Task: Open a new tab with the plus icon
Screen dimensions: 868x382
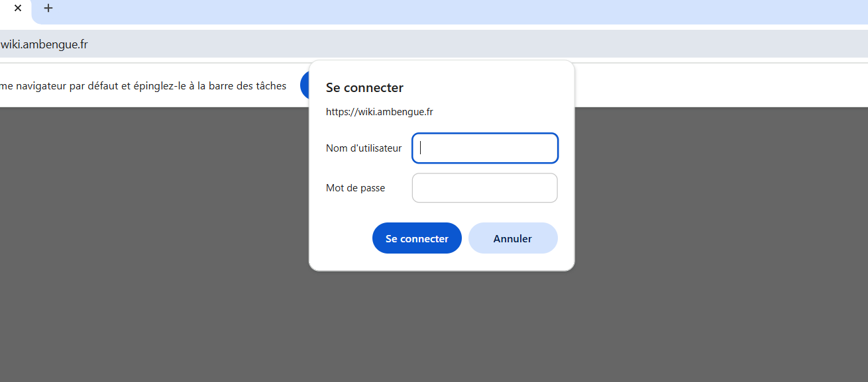Action: (48, 9)
